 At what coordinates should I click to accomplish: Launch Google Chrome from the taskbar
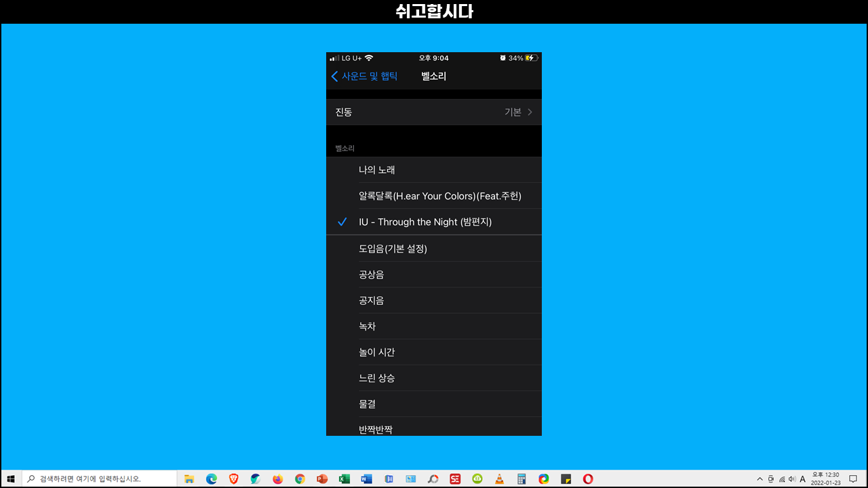(x=300, y=479)
